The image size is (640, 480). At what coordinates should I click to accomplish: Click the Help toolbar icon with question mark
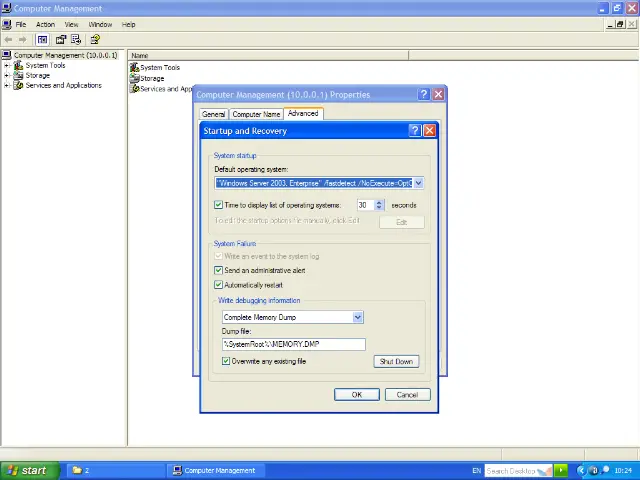(95, 40)
